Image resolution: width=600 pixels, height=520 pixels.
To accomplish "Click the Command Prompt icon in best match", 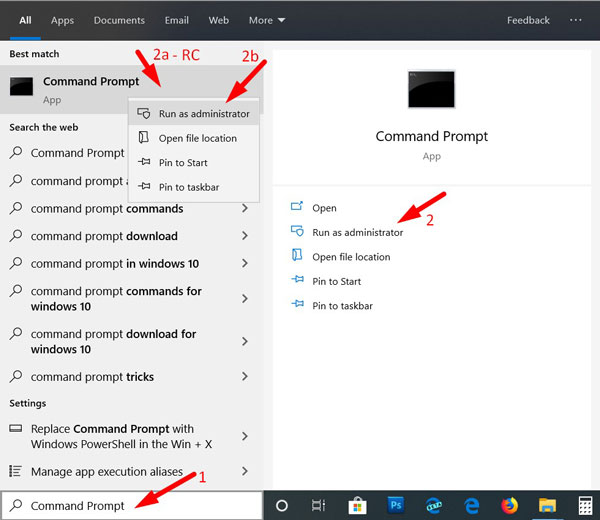I will coord(21,86).
